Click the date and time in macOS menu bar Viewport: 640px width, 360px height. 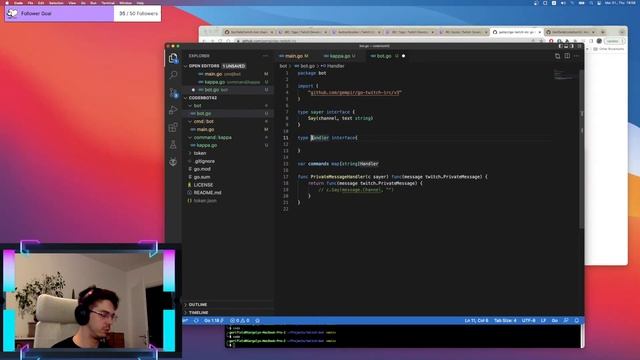pos(620,3)
